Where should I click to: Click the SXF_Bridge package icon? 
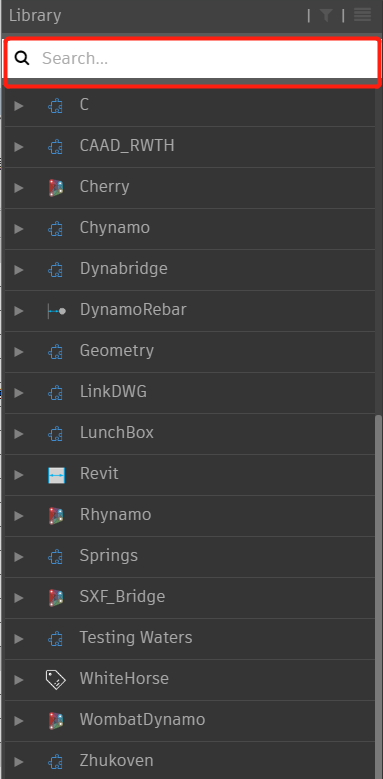[x=56, y=598]
